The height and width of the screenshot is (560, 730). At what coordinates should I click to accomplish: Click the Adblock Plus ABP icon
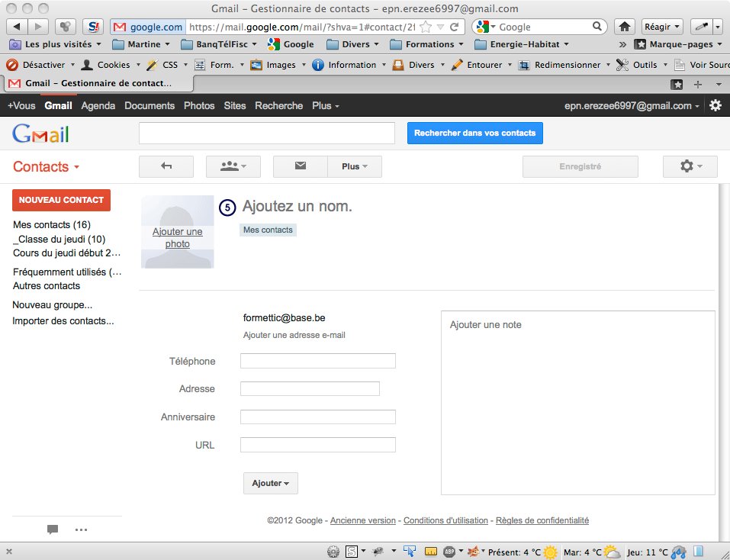(x=449, y=552)
